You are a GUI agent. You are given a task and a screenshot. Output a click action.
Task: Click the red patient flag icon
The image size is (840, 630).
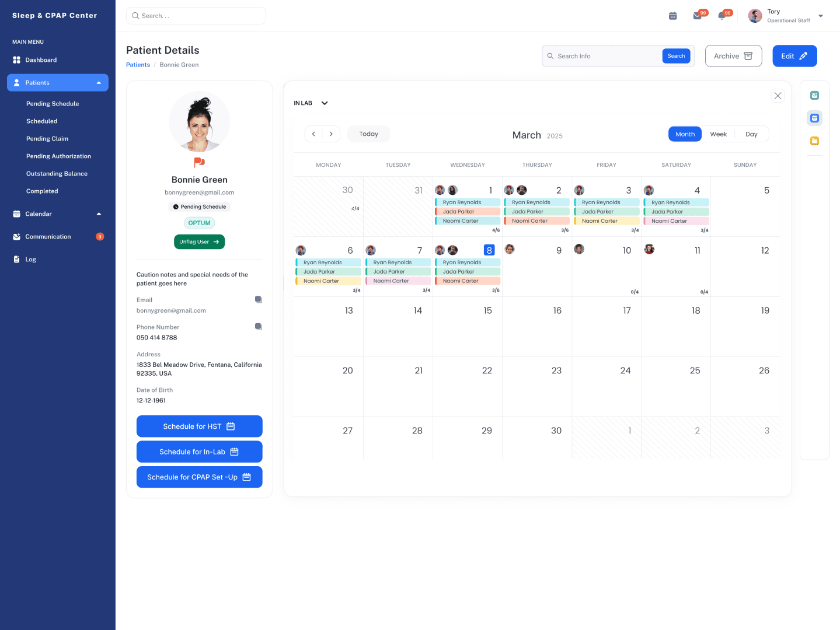click(199, 162)
